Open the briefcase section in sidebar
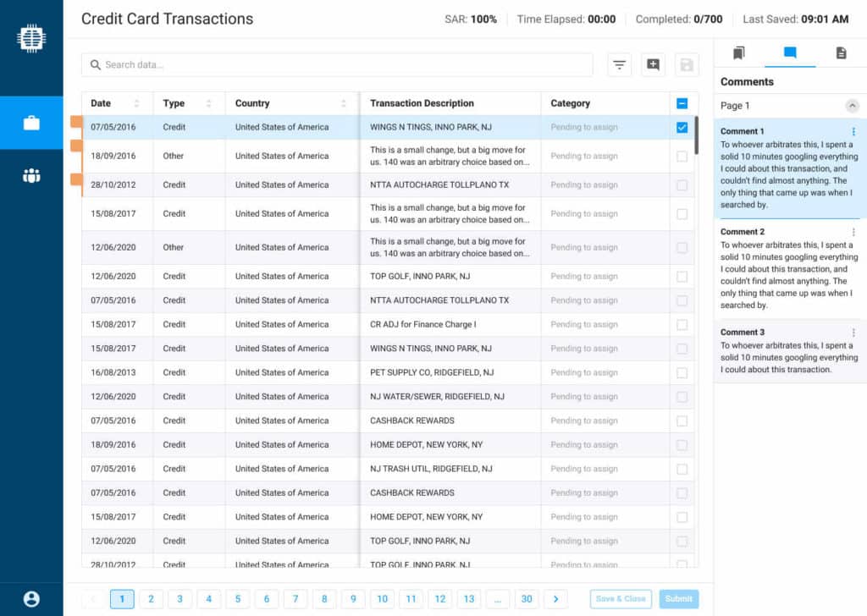 31,123
